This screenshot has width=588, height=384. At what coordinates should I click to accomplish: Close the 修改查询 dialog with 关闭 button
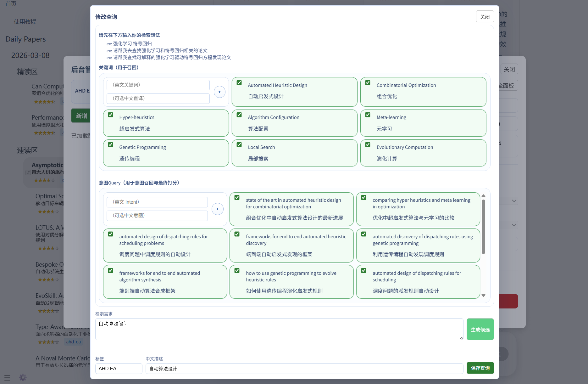click(485, 17)
